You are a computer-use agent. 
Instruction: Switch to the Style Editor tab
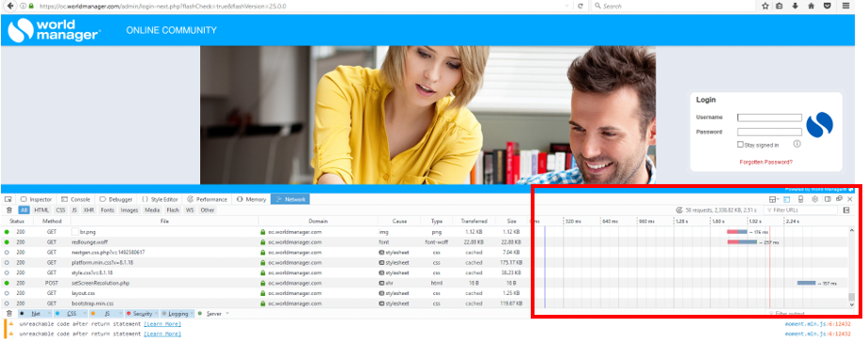pos(161,199)
